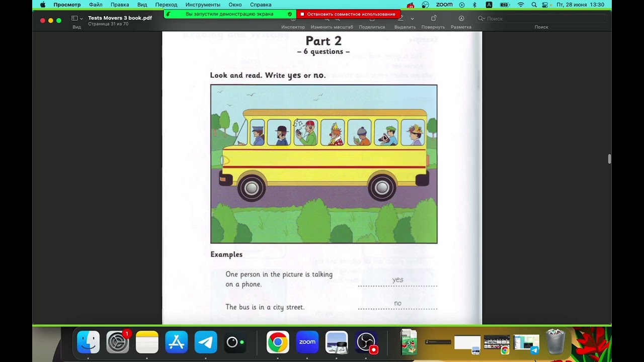Open the Просмотр app menu
This screenshot has height=362, width=644.
(x=67, y=5)
